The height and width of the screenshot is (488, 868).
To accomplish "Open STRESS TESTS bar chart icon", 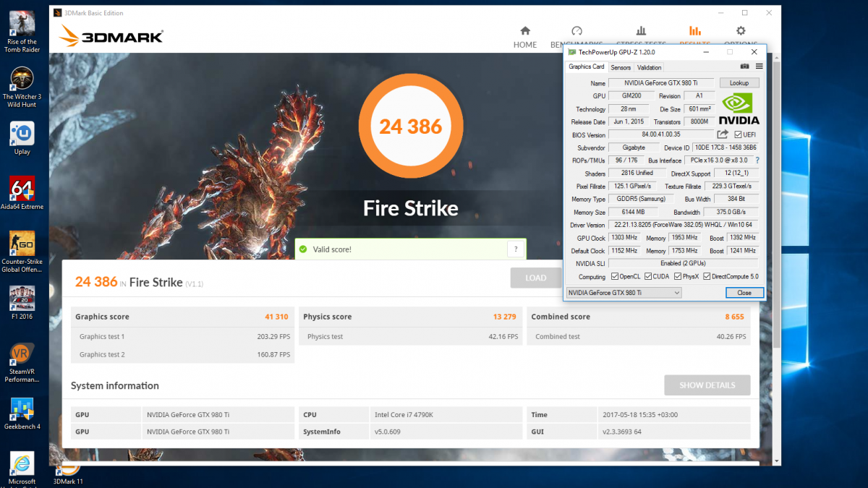I will (641, 31).
